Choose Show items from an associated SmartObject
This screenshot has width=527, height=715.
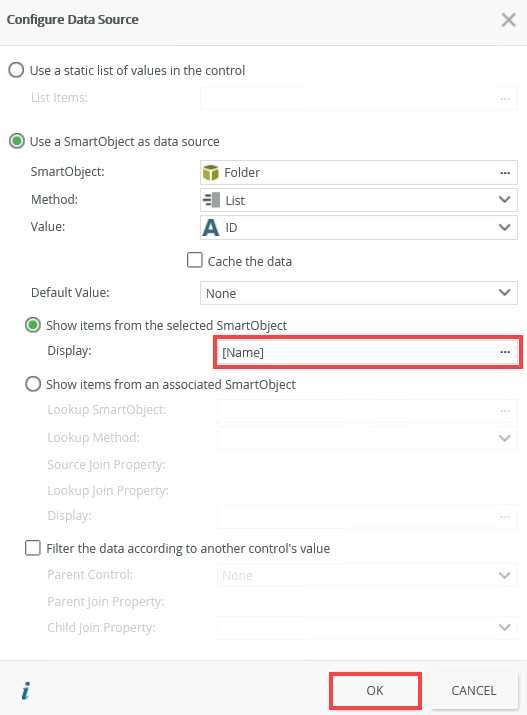pyautogui.click(x=33, y=384)
